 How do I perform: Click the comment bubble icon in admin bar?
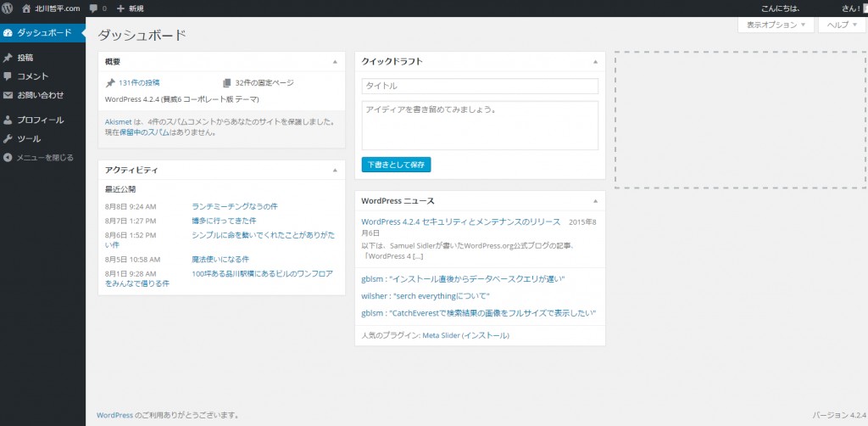point(93,8)
